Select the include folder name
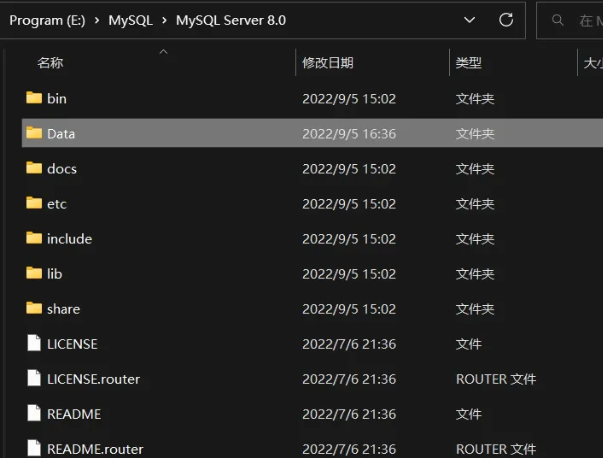Image resolution: width=603 pixels, height=458 pixels. point(69,239)
